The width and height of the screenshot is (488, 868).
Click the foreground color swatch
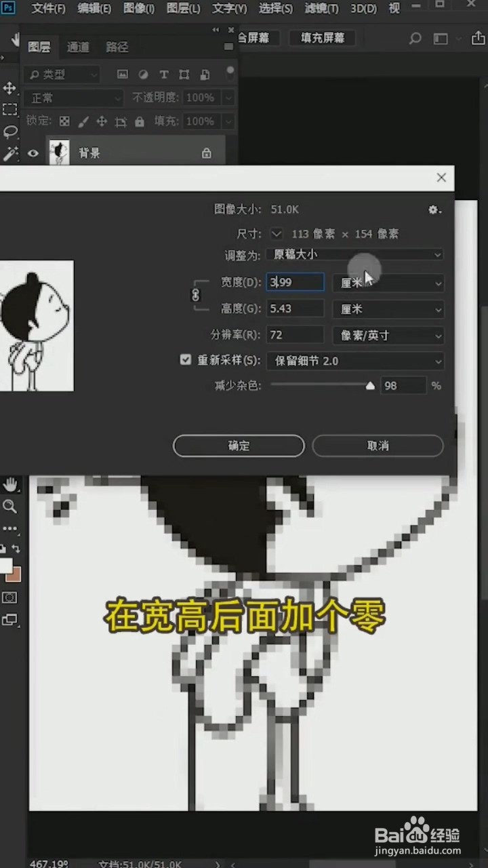(5, 566)
